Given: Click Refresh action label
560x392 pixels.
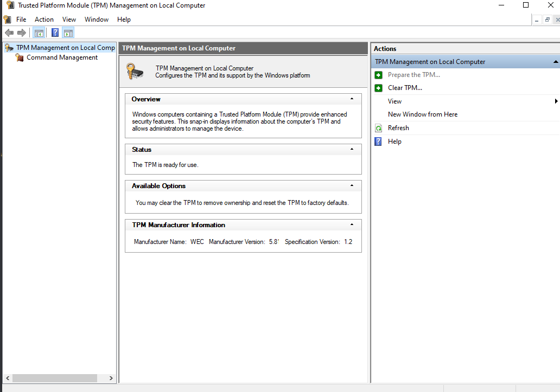Looking at the screenshot, I should [x=398, y=128].
